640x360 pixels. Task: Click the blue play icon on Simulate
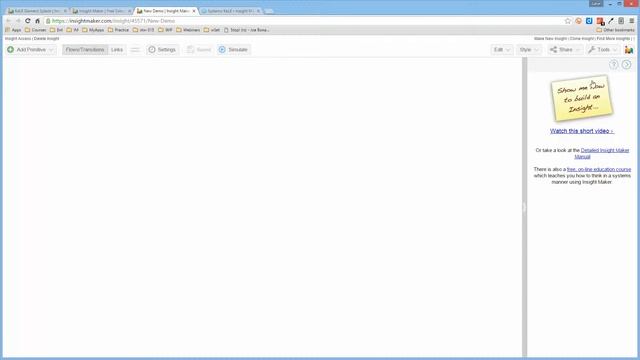tap(222, 49)
